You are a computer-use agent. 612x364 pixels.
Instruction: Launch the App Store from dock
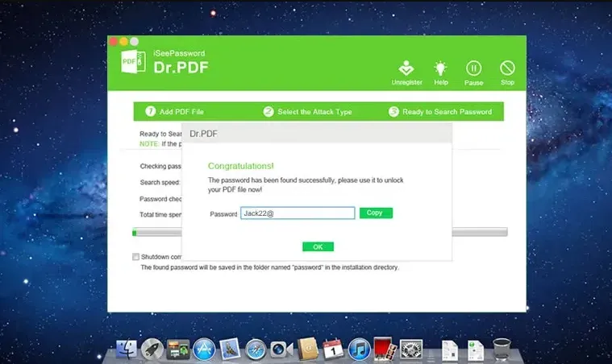coord(204,349)
